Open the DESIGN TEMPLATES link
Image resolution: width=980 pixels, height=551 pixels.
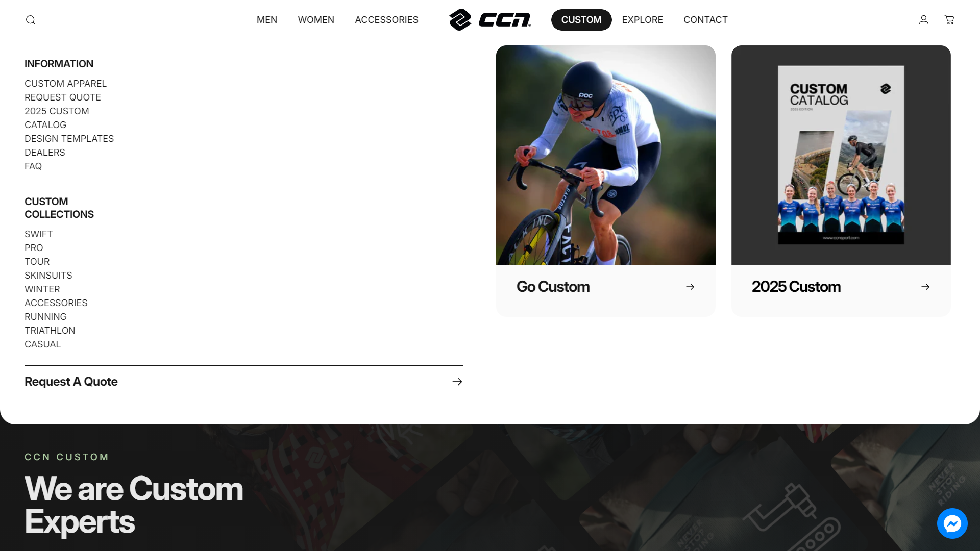[69, 139]
